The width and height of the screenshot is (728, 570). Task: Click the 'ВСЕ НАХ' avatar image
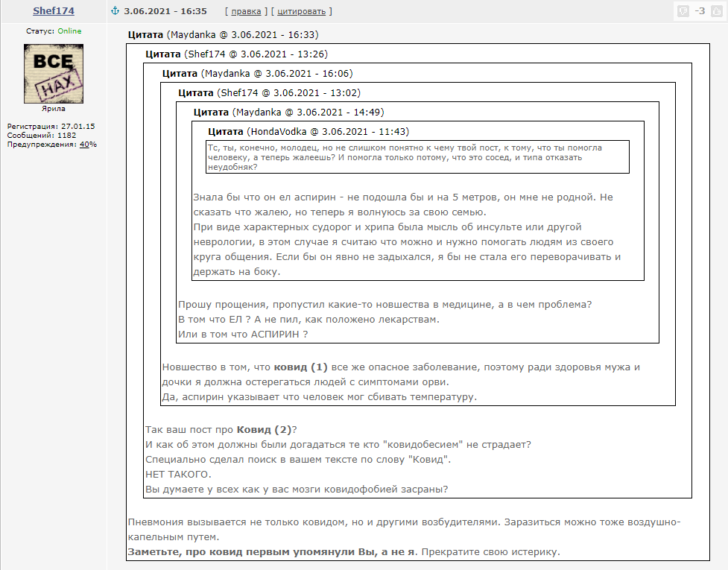click(54, 73)
